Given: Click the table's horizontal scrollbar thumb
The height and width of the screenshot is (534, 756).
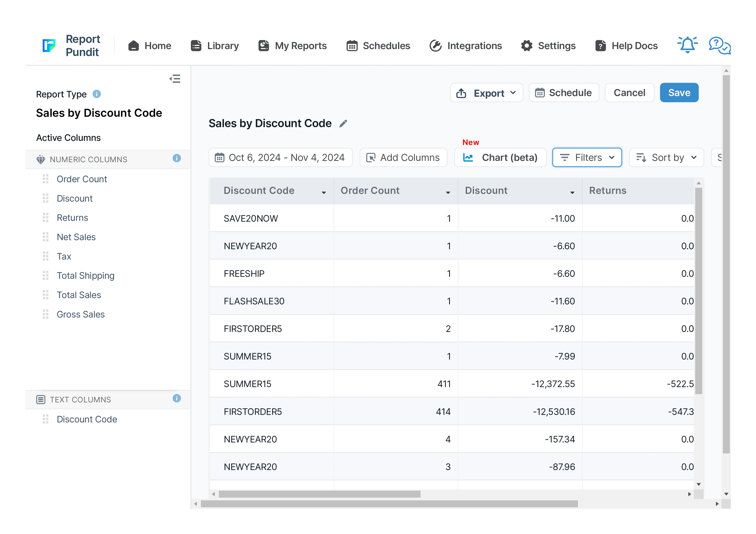Looking at the screenshot, I should pyautogui.click(x=319, y=494).
